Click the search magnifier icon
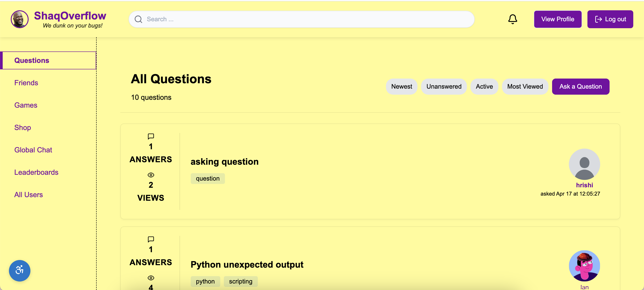Viewport: 644px width, 290px height. coord(138,19)
